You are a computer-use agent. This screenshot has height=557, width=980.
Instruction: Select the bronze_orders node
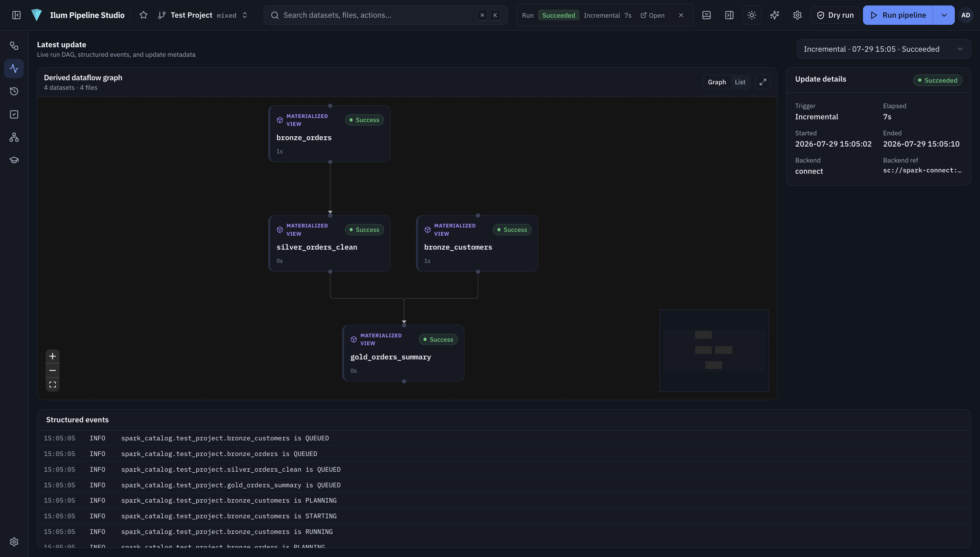(x=330, y=134)
